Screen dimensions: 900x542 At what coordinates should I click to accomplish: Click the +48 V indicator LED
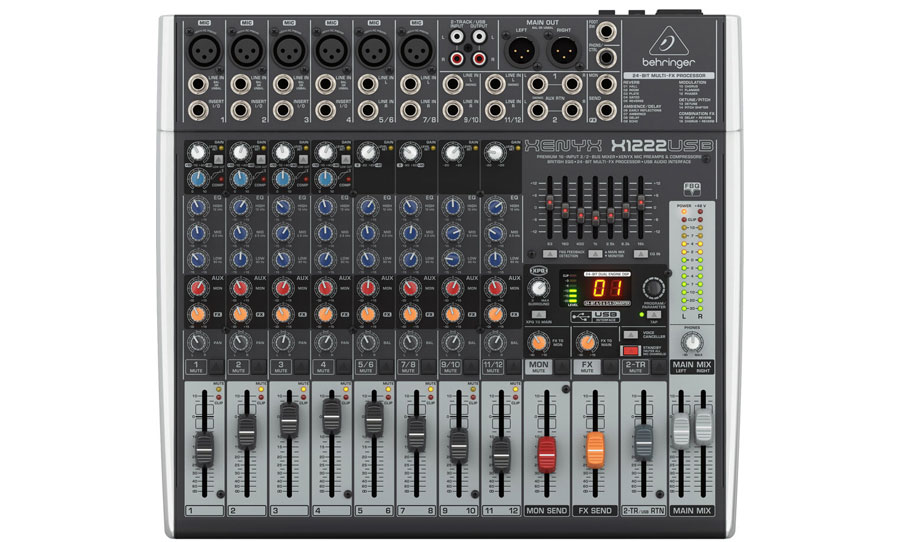click(x=700, y=212)
